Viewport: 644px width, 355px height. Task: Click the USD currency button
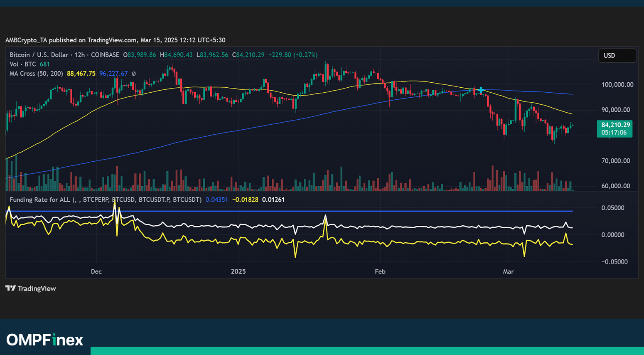(x=617, y=56)
